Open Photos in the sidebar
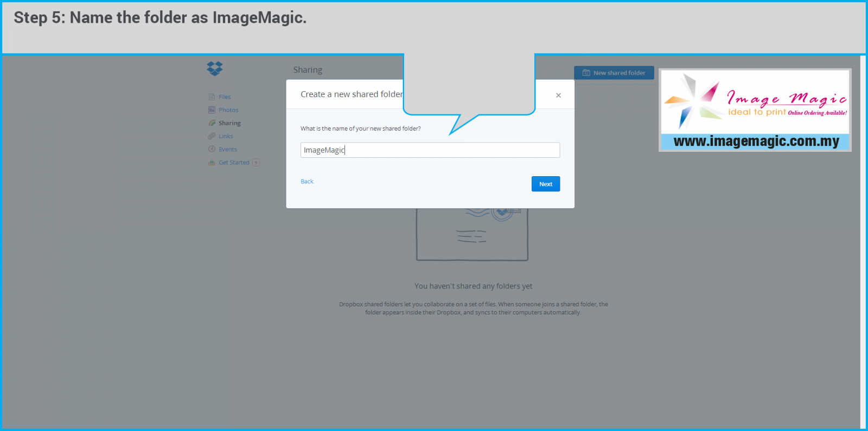The height and width of the screenshot is (431, 868). tap(228, 110)
